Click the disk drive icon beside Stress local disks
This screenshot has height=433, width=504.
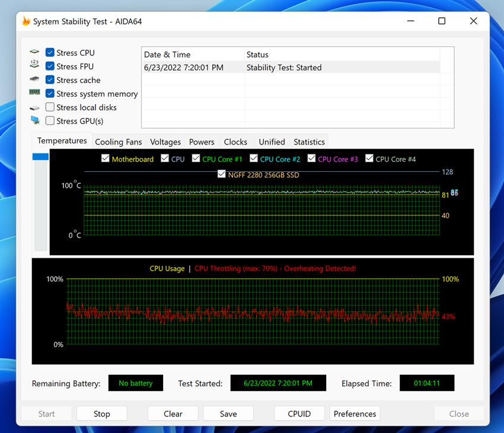[35, 107]
